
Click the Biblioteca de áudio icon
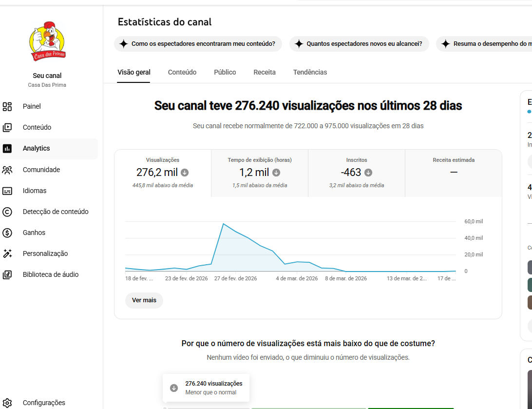pyautogui.click(x=7, y=274)
